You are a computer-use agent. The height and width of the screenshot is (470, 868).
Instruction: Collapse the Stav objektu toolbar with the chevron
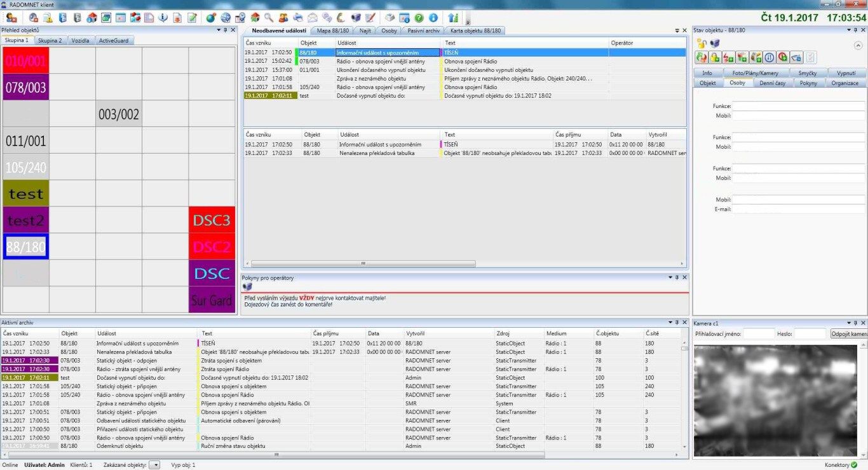(x=858, y=44)
